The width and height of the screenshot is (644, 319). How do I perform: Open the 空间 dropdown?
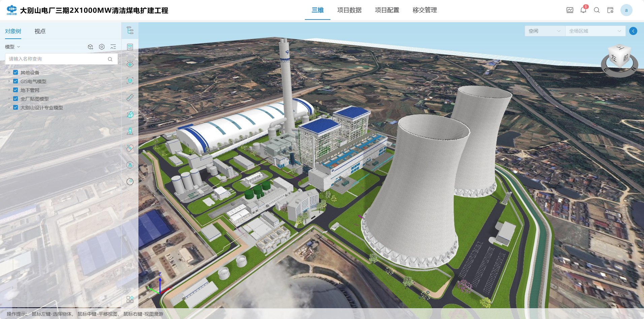(x=545, y=31)
